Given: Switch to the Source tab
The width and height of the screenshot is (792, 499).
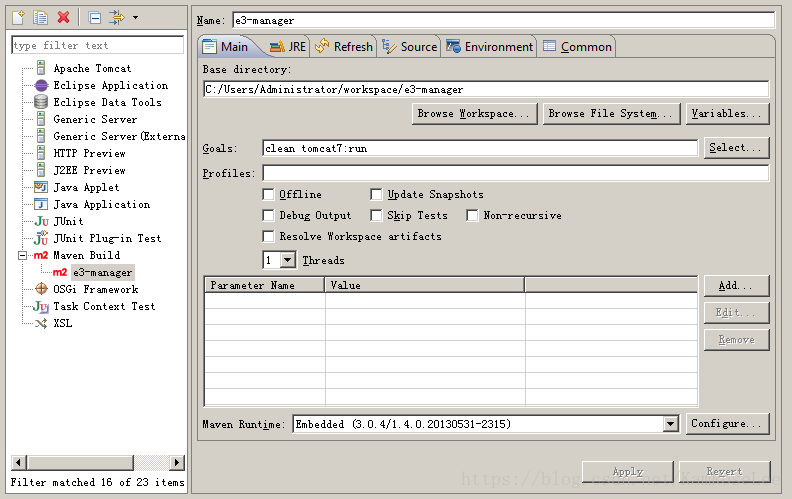Looking at the screenshot, I should point(409,46).
